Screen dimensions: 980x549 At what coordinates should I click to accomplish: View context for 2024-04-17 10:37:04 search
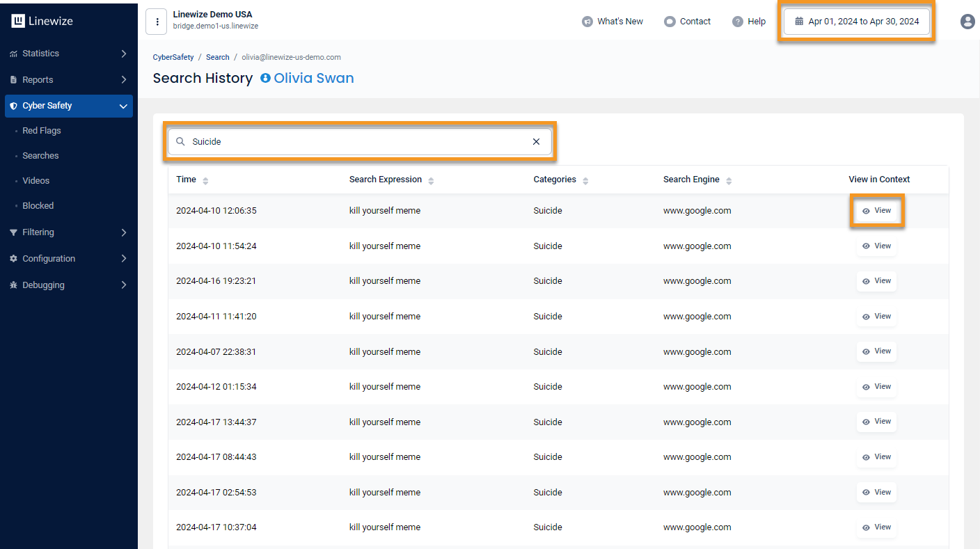point(876,527)
